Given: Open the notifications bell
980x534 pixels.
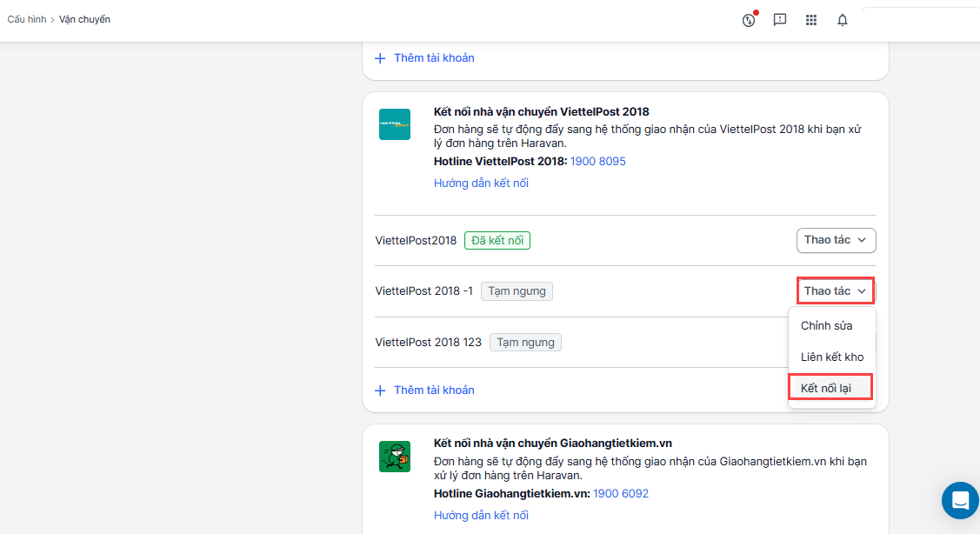Looking at the screenshot, I should pos(842,20).
